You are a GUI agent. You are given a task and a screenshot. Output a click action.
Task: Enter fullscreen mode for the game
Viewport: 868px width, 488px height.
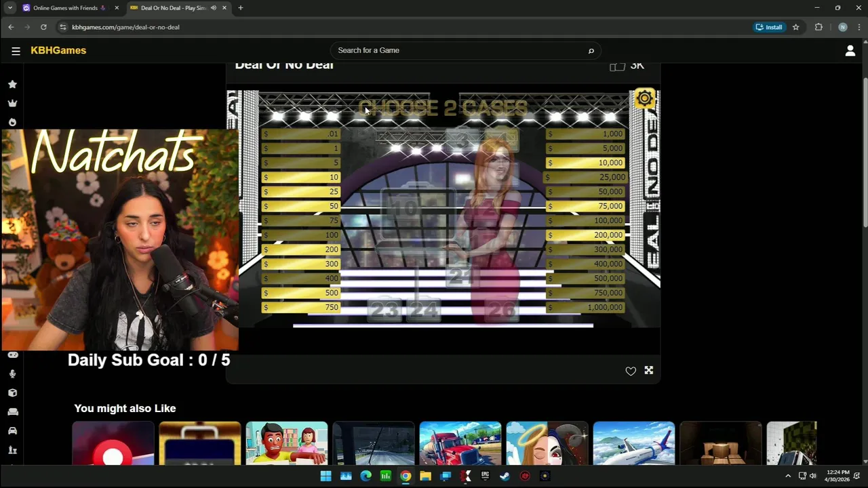tap(649, 370)
